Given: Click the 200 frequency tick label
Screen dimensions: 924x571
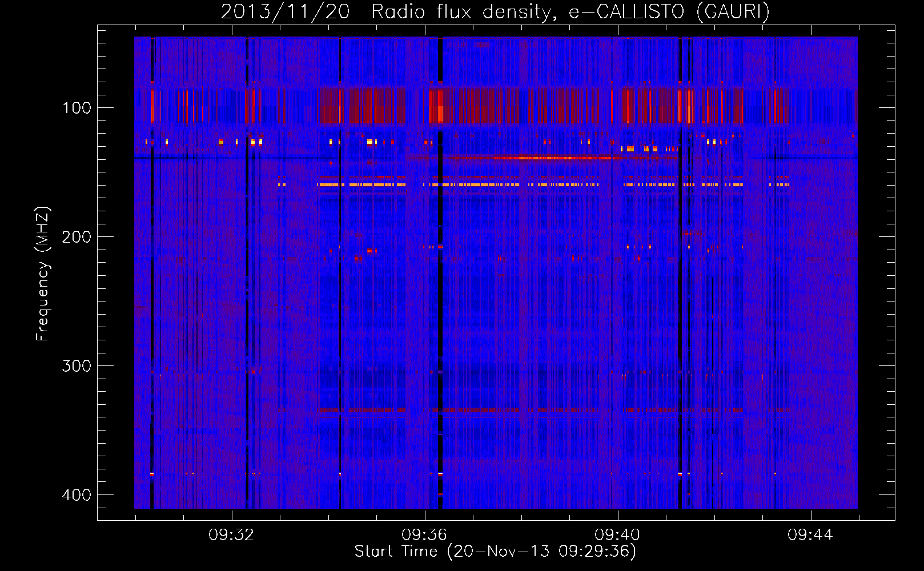Looking at the screenshot, I should click(x=77, y=237).
